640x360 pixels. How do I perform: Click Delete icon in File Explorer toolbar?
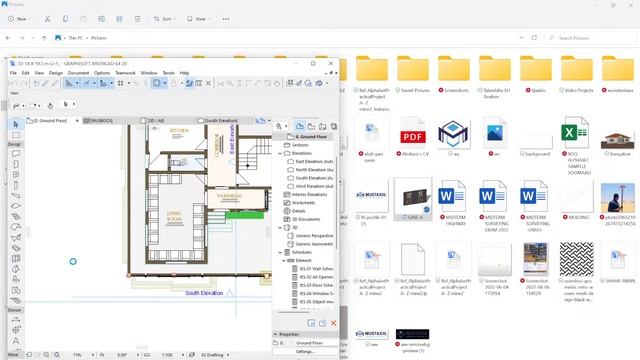[138, 19]
